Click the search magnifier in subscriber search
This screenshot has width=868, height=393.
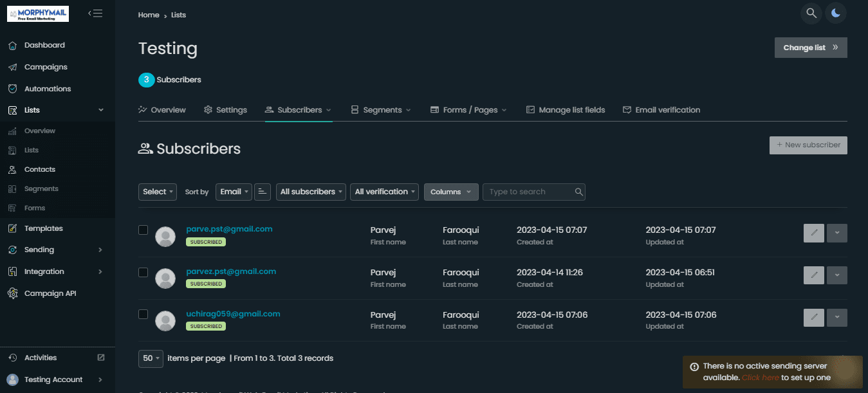[x=578, y=192]
